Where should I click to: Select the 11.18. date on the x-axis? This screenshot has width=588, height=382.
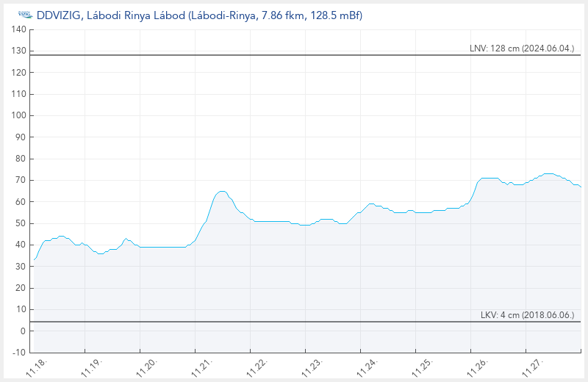[37, 367]
